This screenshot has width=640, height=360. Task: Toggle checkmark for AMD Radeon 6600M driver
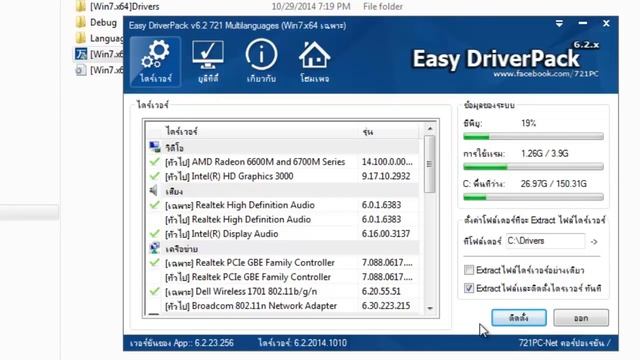pos(154,162)
